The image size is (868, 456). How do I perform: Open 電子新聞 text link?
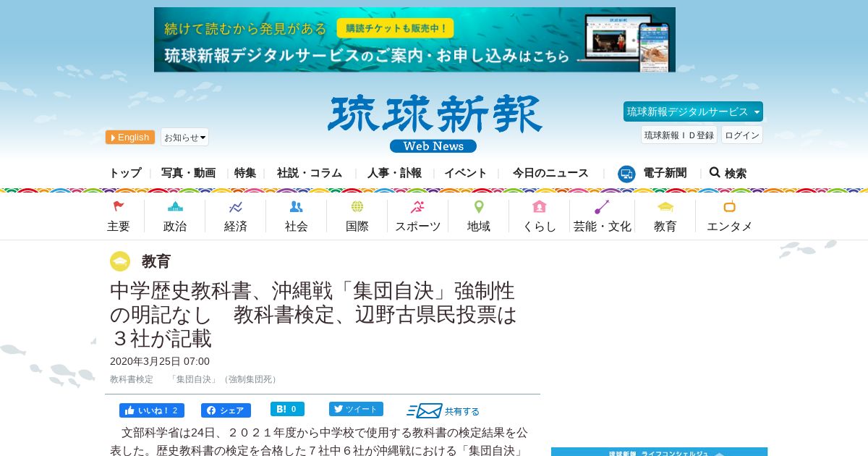point(665,173)
